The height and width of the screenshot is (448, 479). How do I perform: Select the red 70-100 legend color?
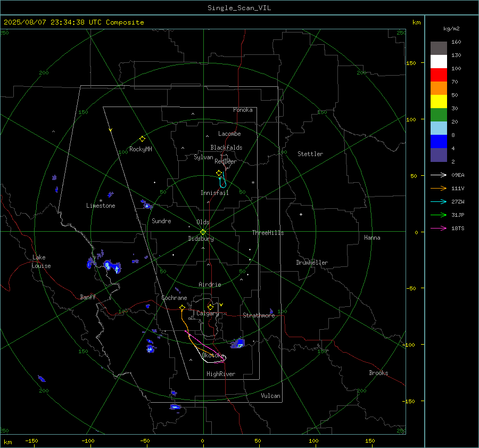tap(439, 75)
